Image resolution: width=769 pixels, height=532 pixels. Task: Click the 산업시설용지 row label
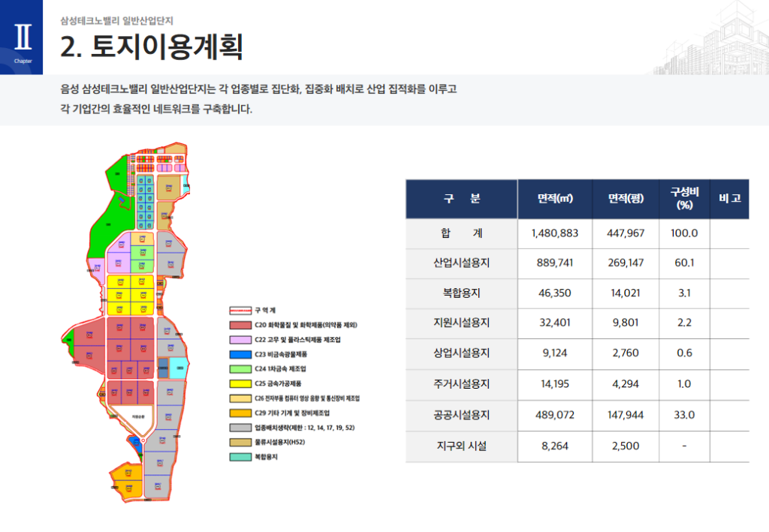[461, 263]
